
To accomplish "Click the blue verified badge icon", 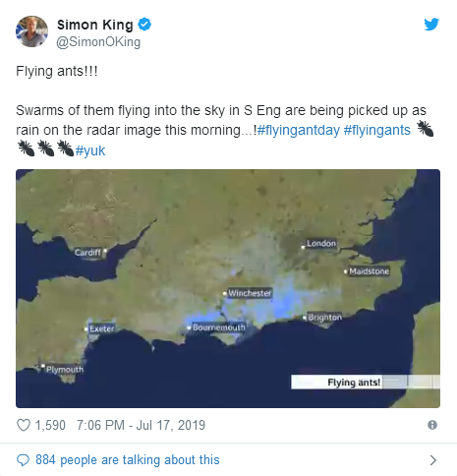I will pyautogui.click(x=144, y=25).
